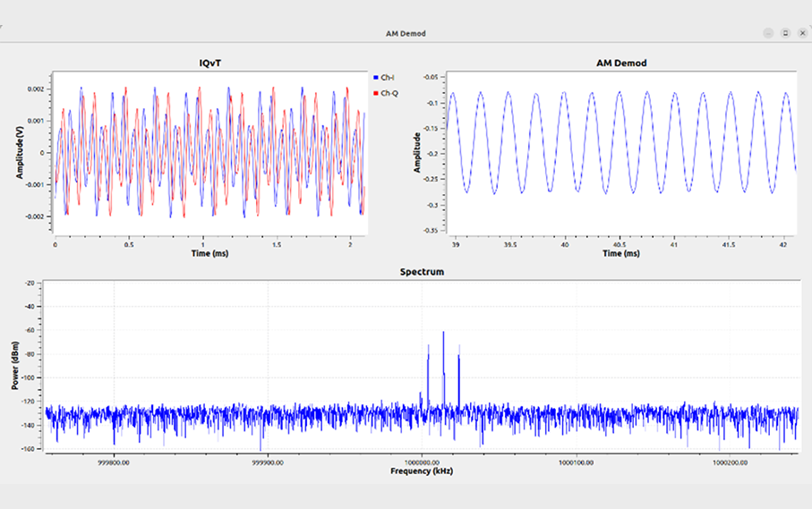
Task: Click the AM Demod plot's Time (ms) label
Action: (x=620, y=253)
